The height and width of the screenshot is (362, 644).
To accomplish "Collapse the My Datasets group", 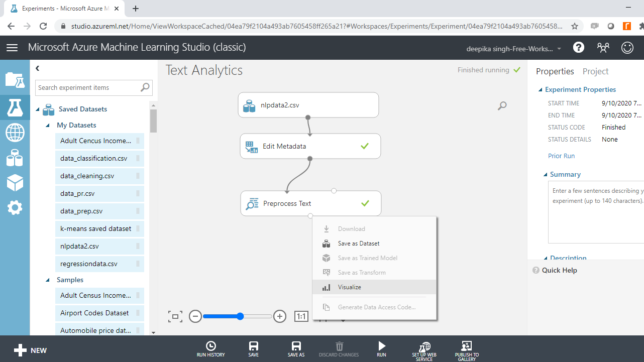I will (48, 126).
